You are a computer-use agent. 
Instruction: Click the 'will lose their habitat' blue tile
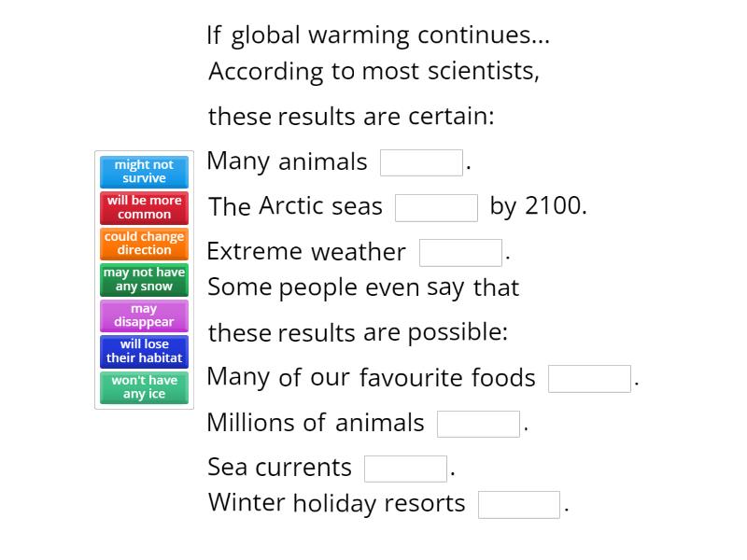144,352
